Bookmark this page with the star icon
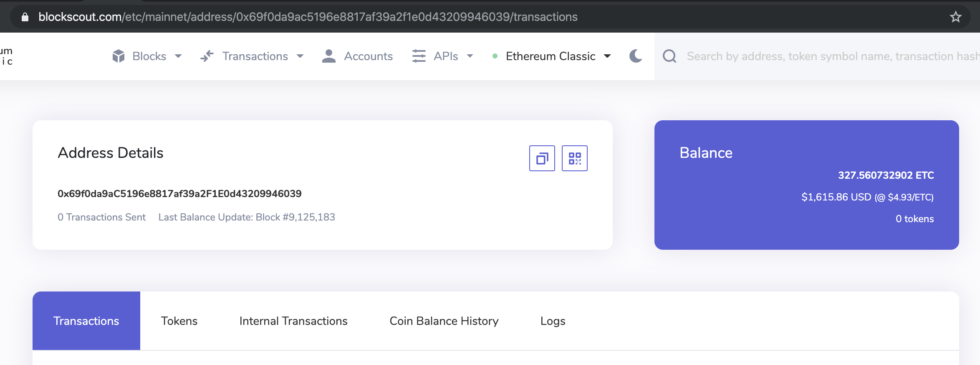 [x=955, y=17]
